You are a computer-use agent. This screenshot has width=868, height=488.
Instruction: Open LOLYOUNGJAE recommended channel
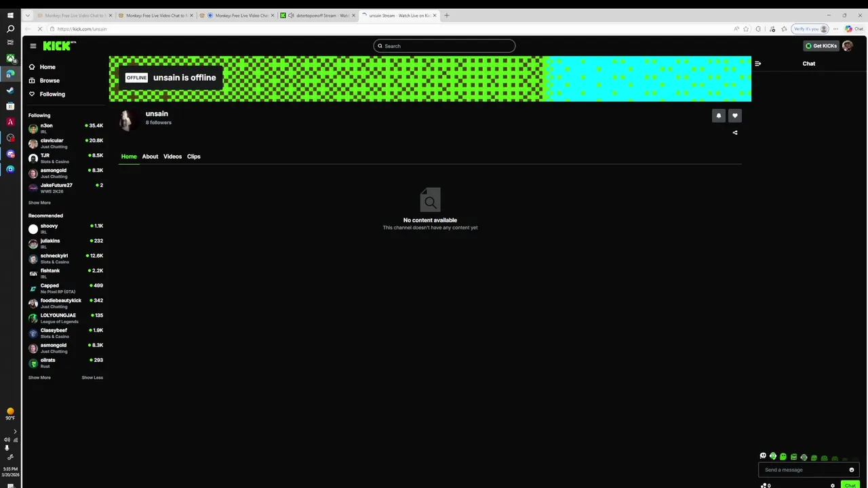coord(66,319)
